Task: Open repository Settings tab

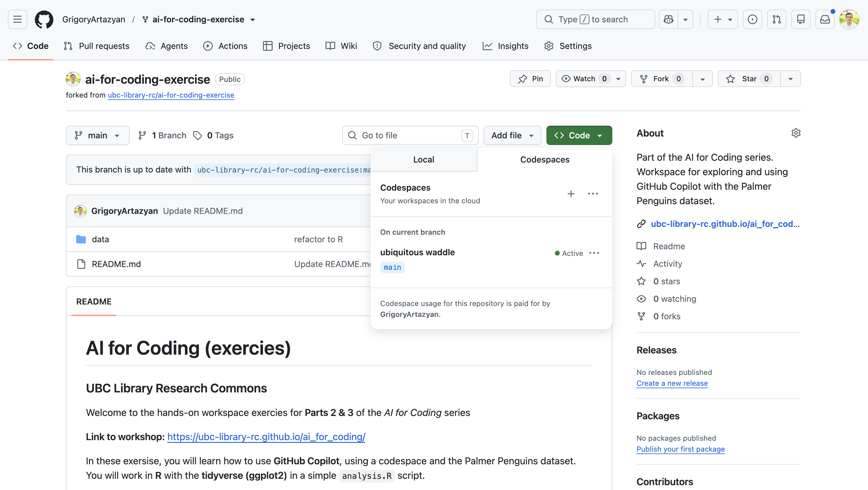Action: (568, 46)
